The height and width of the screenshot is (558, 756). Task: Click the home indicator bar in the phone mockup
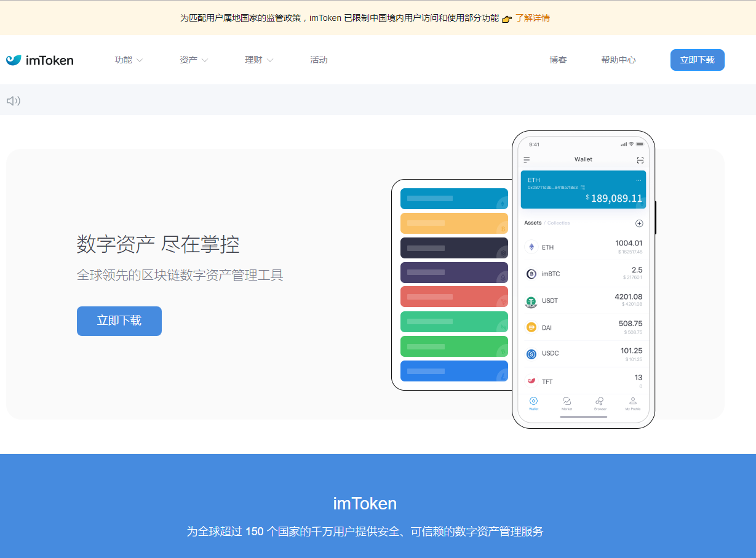[583, 416]
